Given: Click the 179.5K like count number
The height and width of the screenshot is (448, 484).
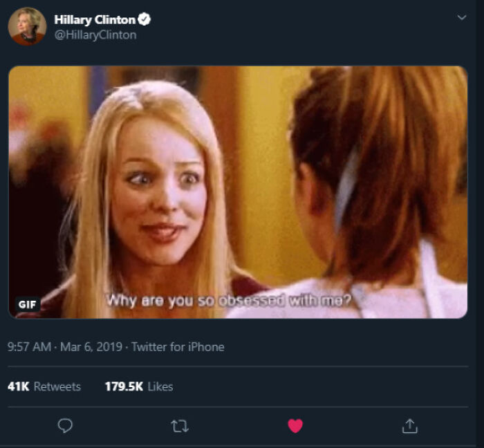Looking at the screenshot, I should point(124,386).
